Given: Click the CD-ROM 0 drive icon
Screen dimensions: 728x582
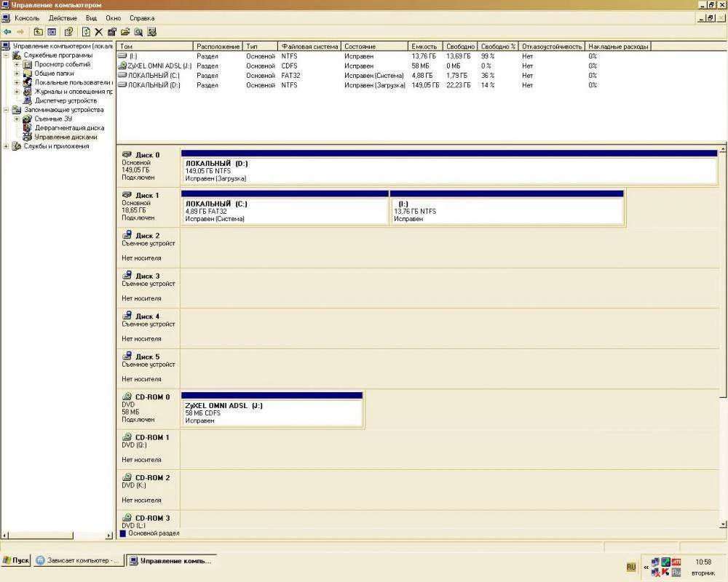Looking at the screenshot, I should point(127,396).
